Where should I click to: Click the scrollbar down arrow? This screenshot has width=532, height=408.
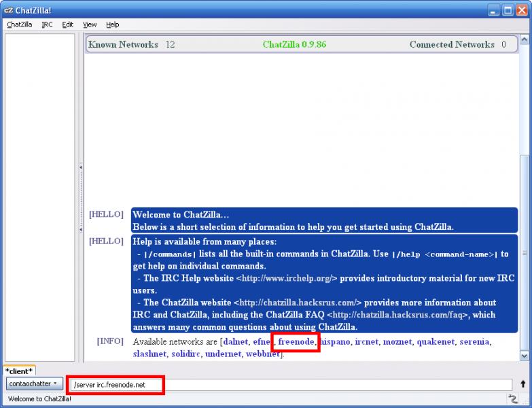(x=524, y=355)
